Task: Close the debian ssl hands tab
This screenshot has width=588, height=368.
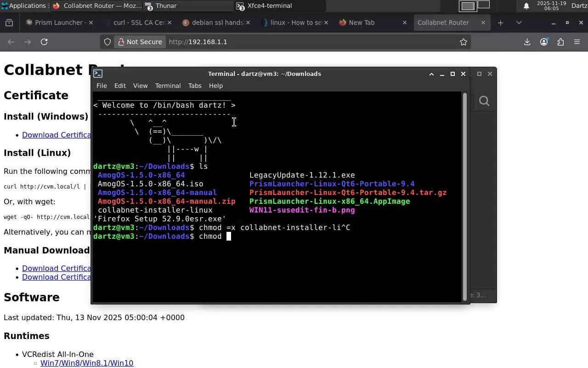Action: coord(249,23)
